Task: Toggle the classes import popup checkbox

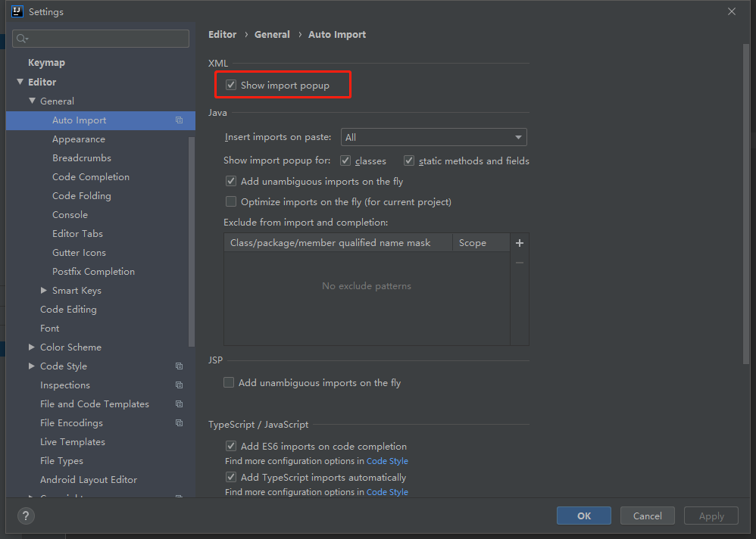Action: coord(345,161)
